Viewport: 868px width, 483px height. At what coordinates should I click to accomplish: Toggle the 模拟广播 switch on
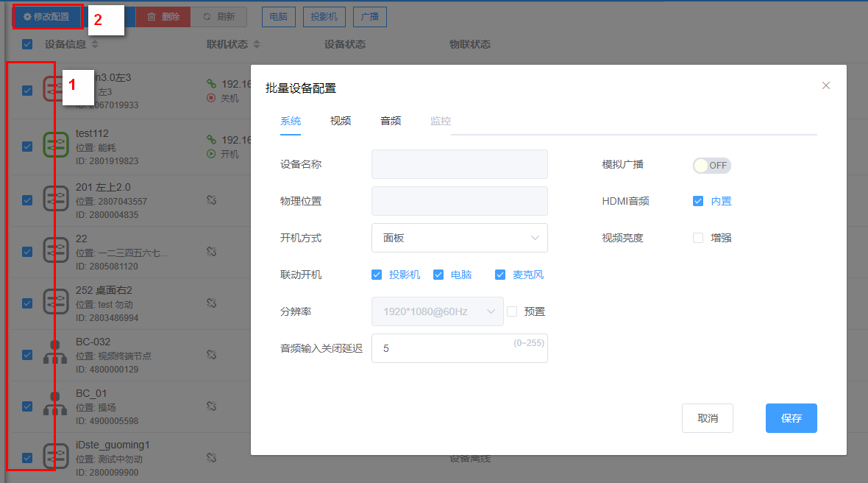(x=711, y=166)
